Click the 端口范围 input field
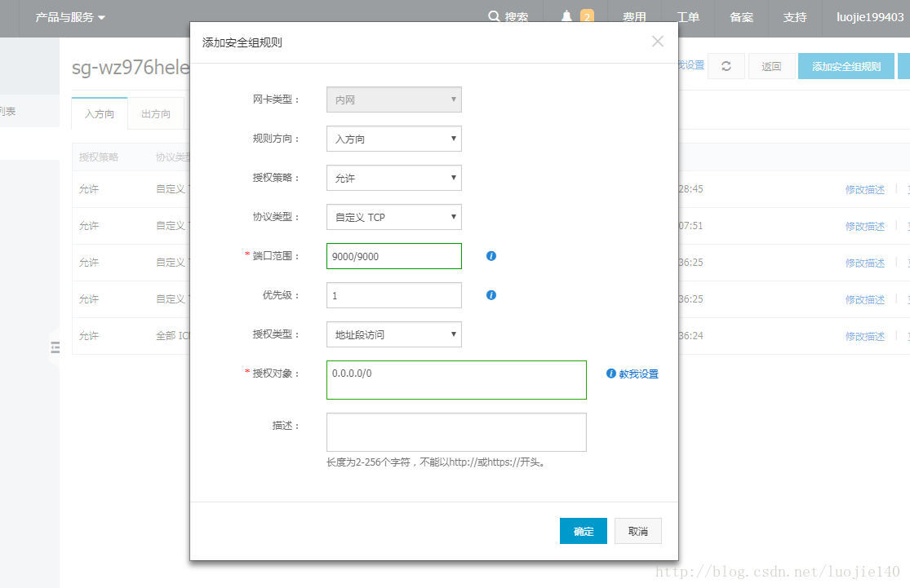The image size is (910, 588). (393, 256)
